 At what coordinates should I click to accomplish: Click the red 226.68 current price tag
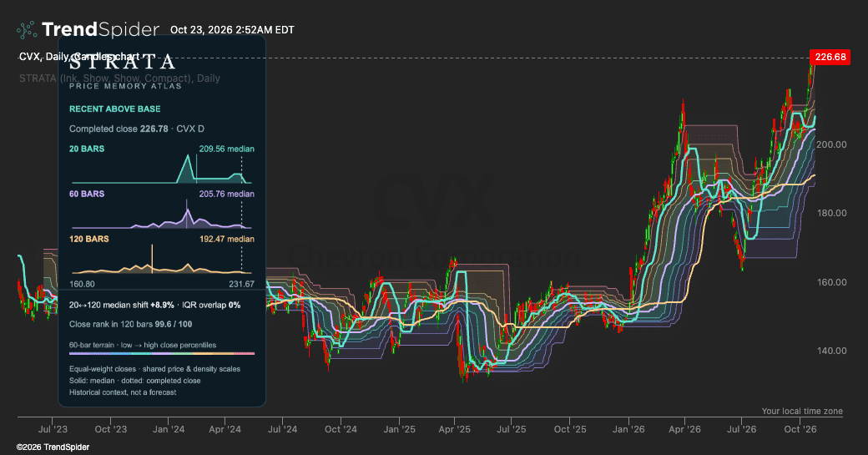pyautogui.click(x=830, y=57)
